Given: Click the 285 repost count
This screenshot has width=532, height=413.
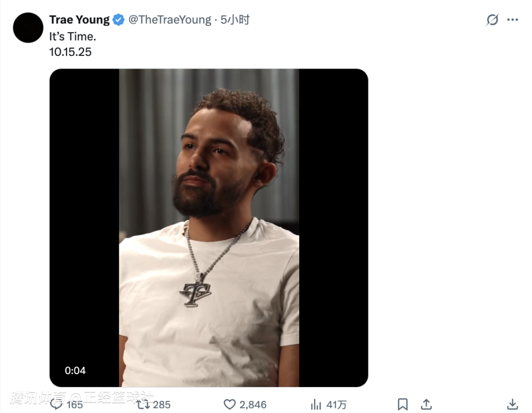Looking at the screenshot, I should [161, 405].
